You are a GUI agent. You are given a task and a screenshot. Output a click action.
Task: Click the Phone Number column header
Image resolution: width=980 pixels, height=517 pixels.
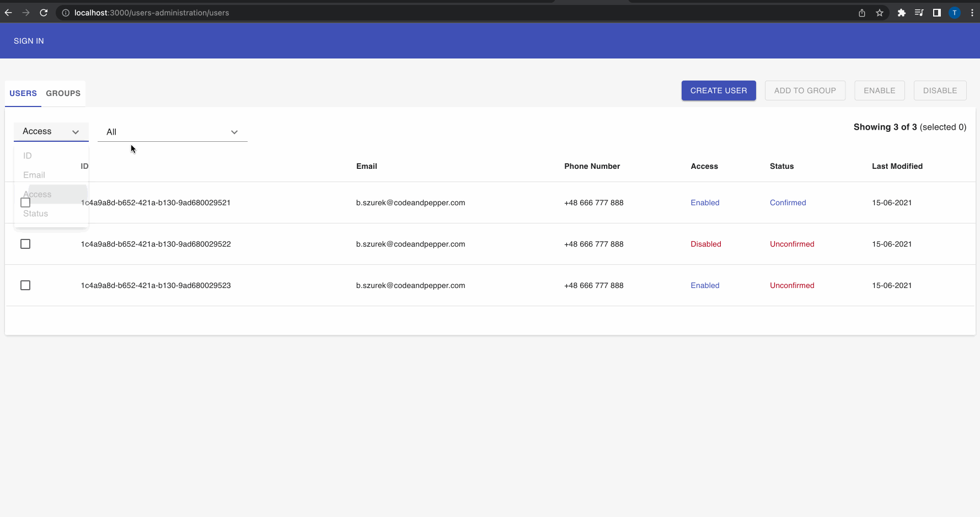(592, 166)
